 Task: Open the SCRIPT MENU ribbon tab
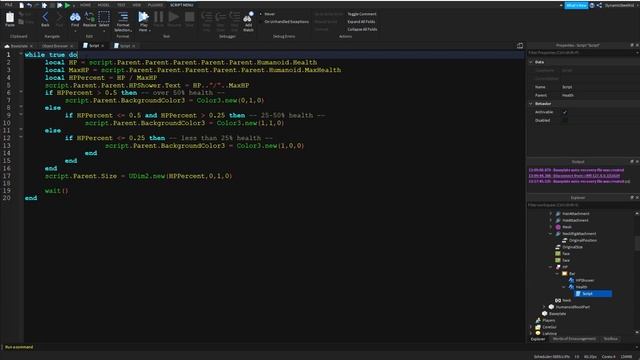point(182,5)
